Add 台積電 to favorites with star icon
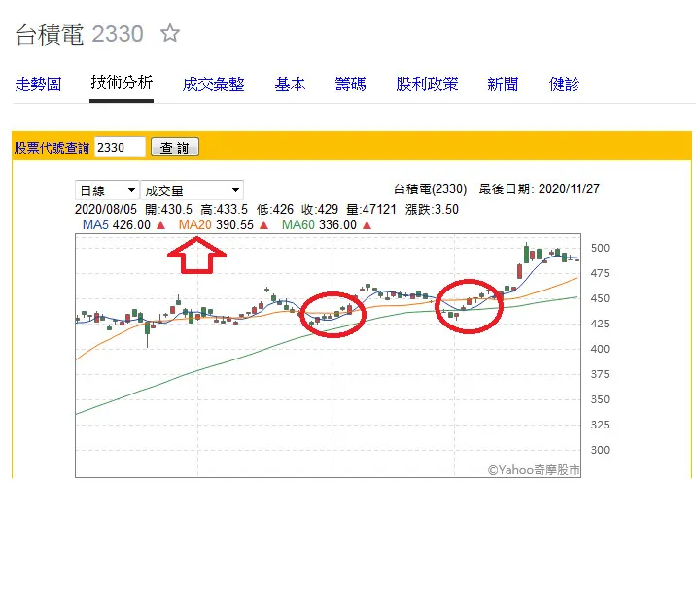 (x=170, y=33)
